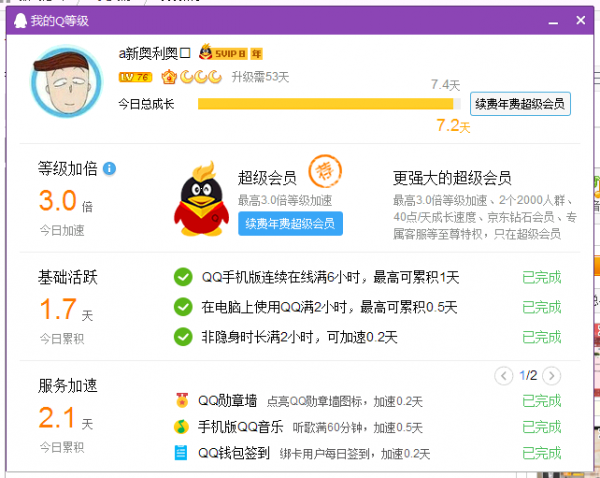Go to previous page of 服务加速
Viewport: 600px width, 478px height.
pos(504,376)
